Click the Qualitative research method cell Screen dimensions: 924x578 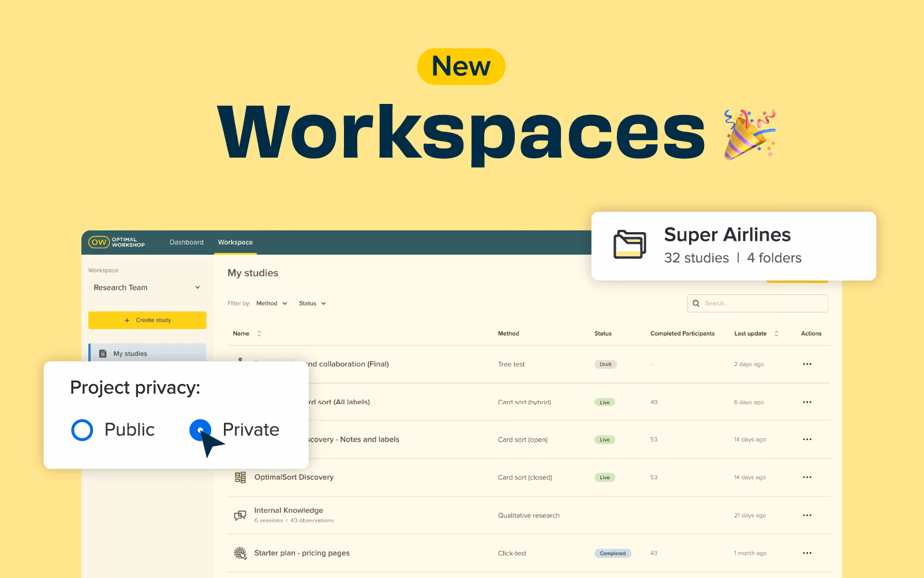click(x=529, y=516)
